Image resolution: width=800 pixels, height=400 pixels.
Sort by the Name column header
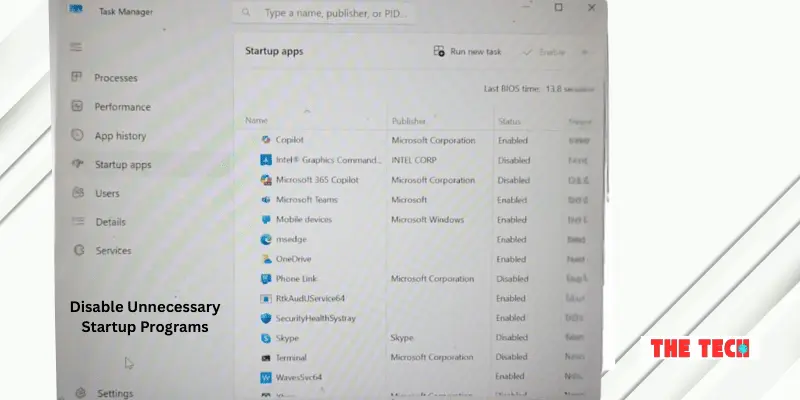click(x=256, y=120)
